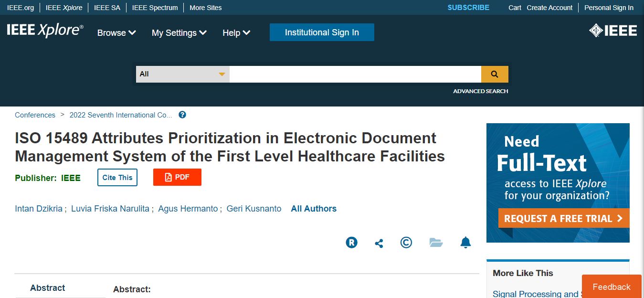Viewport: 644px width, 298px height.
Task: Click the IEEE logo at top right
Action: pos(613,31)
